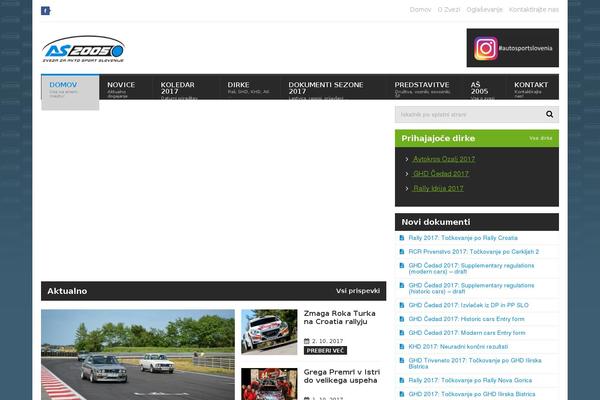Open the Domov main menu tab
600x400 pixels.
pos(70,92)
